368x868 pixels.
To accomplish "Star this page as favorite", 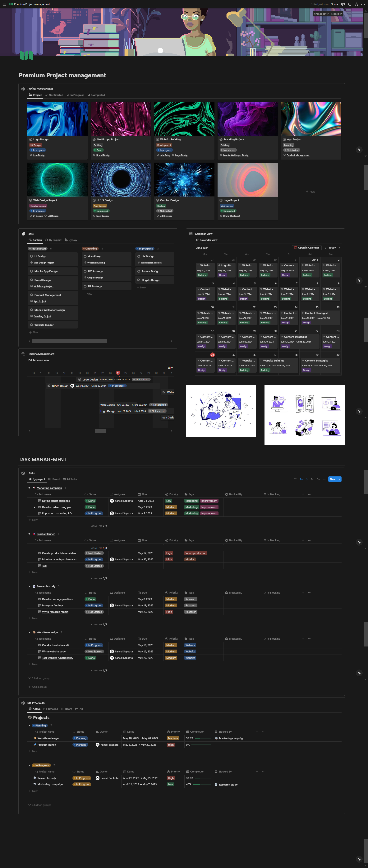I will pos(356,4).
